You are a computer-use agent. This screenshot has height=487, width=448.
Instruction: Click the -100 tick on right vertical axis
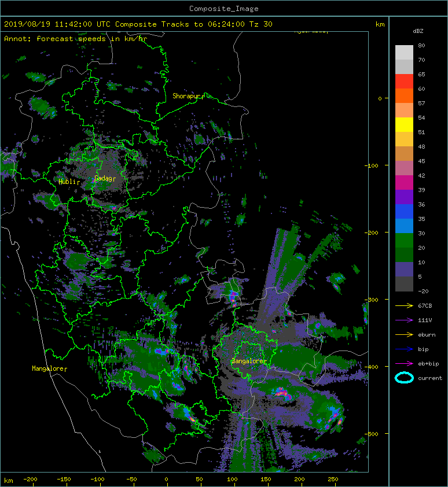371,165
